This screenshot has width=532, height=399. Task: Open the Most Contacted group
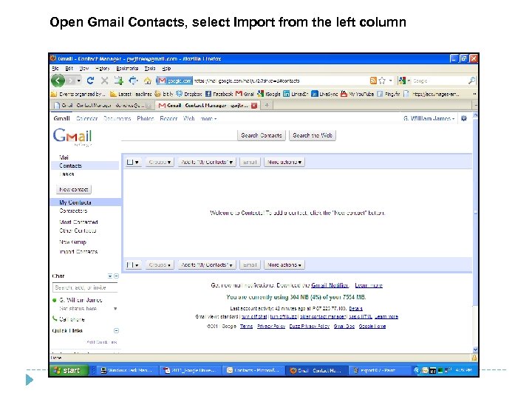coord(78,222)
